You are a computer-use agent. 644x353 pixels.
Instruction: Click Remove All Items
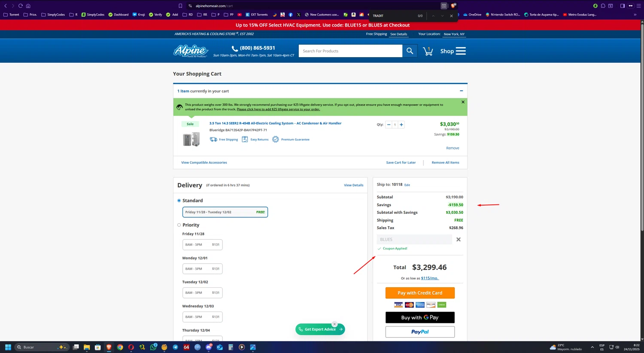445,163
